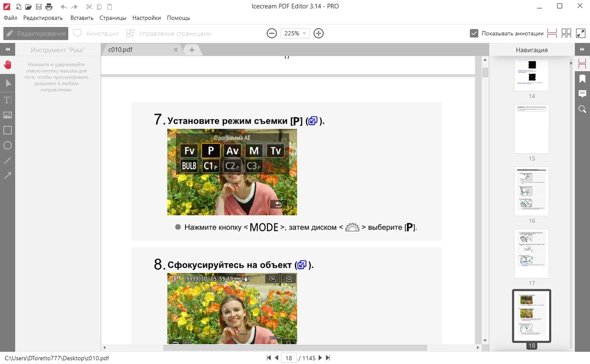Switch to Аннотации mode
Viewport: 590px width, 364px height.
point(96,33)
